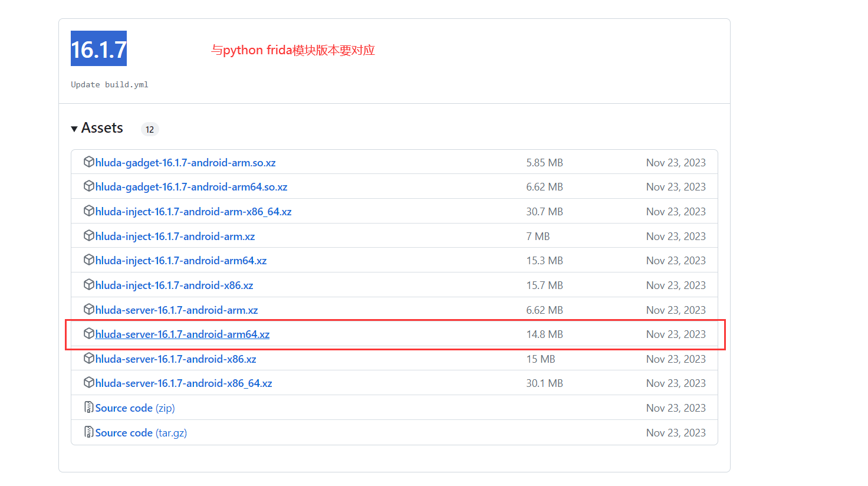Click the date on hluda-gadget-16.1.7-android-arm.so.xz row
This screenshot has width=868, height=486.
pos(676,163)
